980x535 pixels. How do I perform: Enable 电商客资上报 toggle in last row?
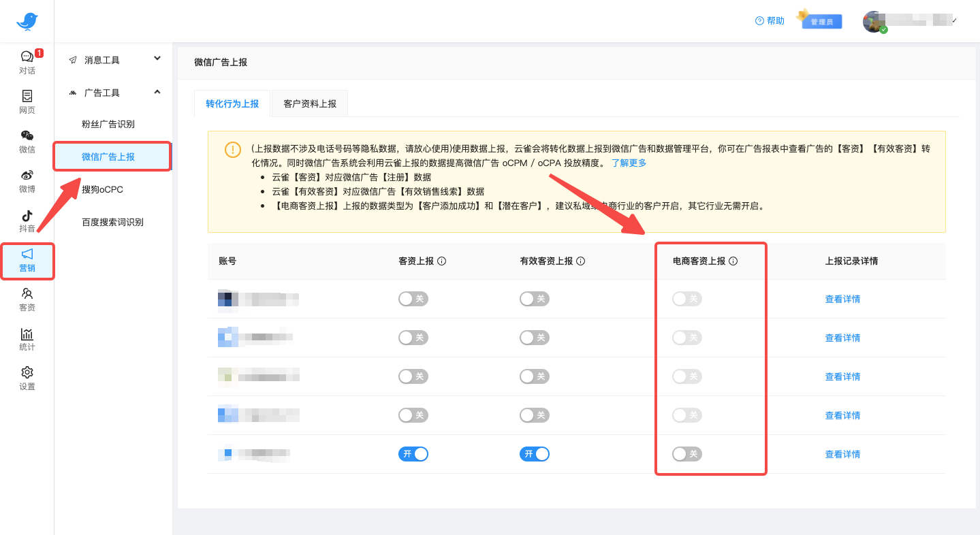(686, 454)
